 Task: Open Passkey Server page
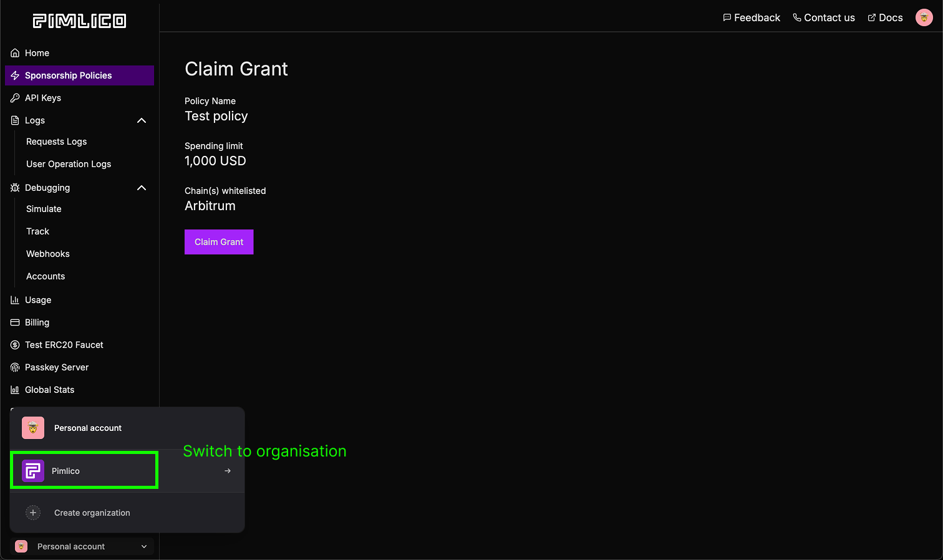pos(79,367)
